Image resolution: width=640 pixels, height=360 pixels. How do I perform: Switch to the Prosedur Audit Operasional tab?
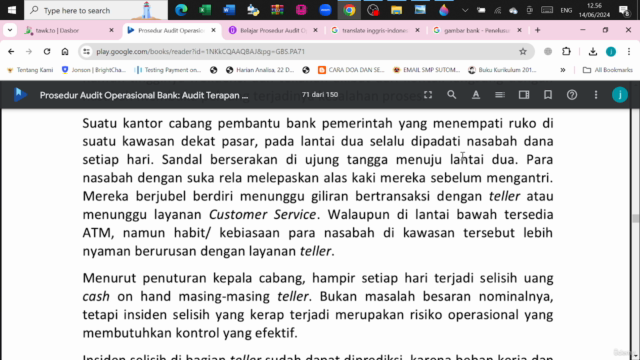[171, 31]
